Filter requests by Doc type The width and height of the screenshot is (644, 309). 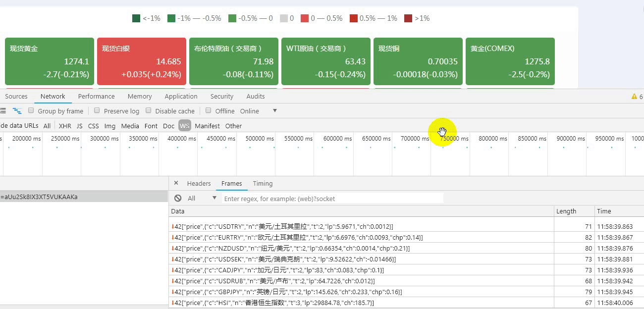(x=168, y=126)
